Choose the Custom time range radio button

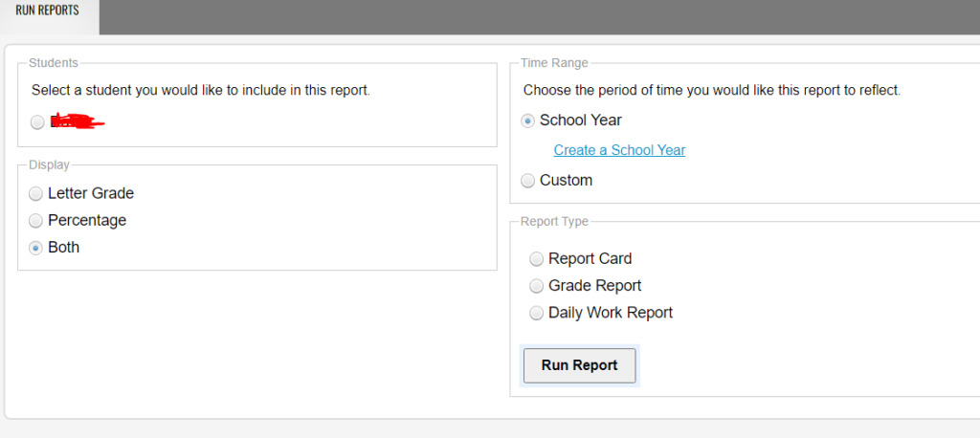pyautogui.click(x=528, y=181)
